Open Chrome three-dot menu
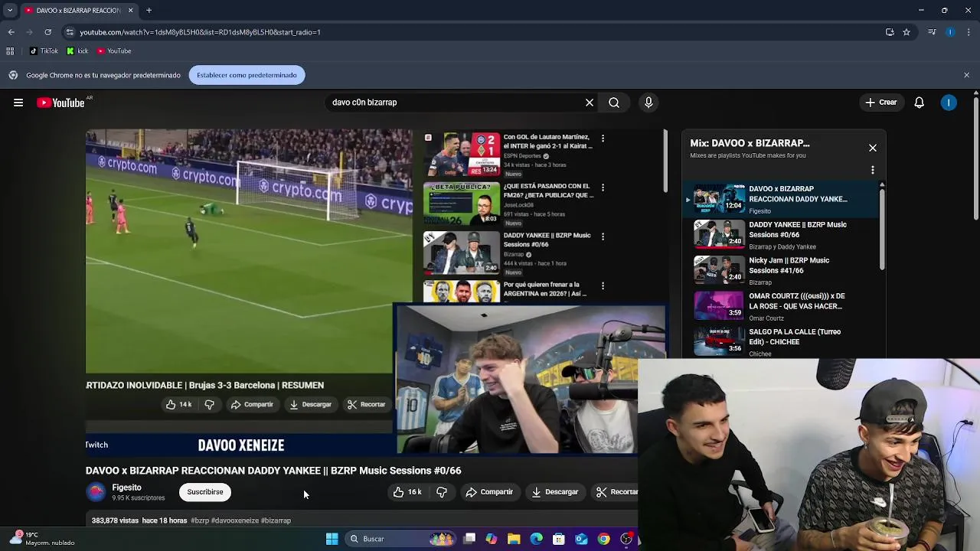This screenshot has width=980, height=551. [969, 32]
